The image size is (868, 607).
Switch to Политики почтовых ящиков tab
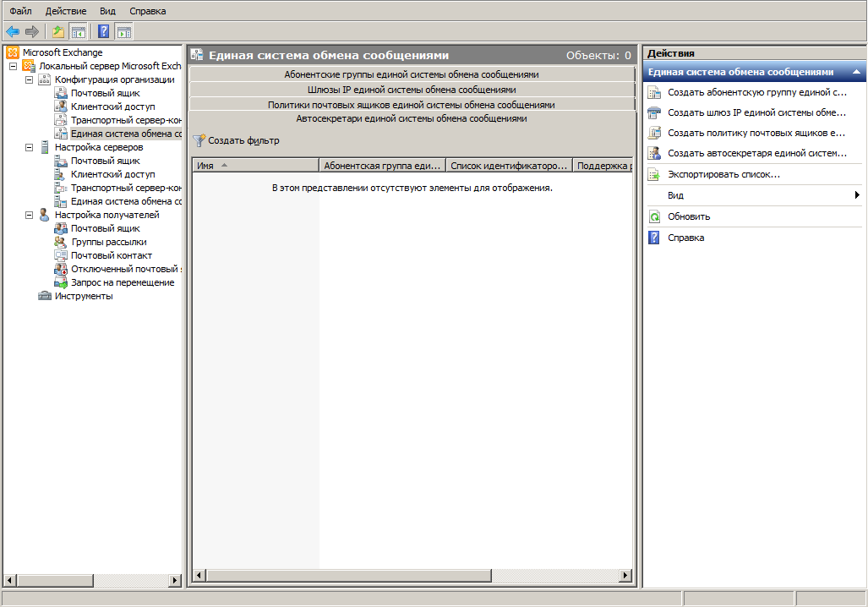coord(412,105)
